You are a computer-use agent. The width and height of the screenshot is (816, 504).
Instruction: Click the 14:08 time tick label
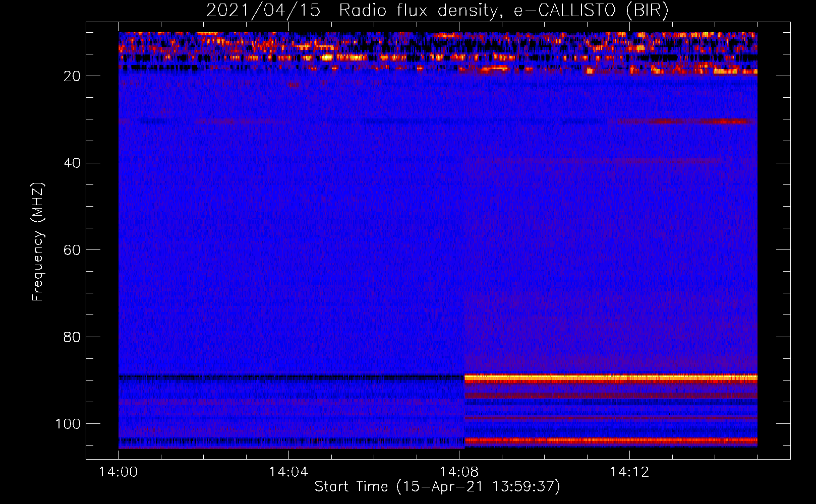[x=459, y=472]
